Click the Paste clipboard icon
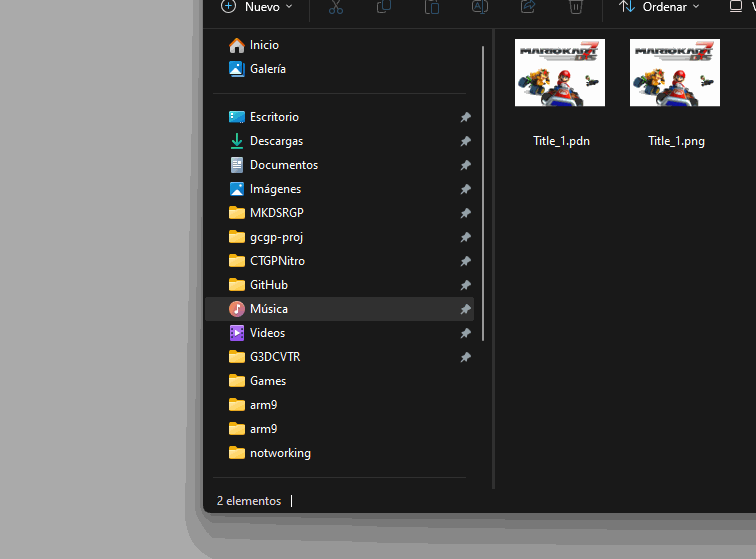The image size is (756, 559). coord(432,7)
